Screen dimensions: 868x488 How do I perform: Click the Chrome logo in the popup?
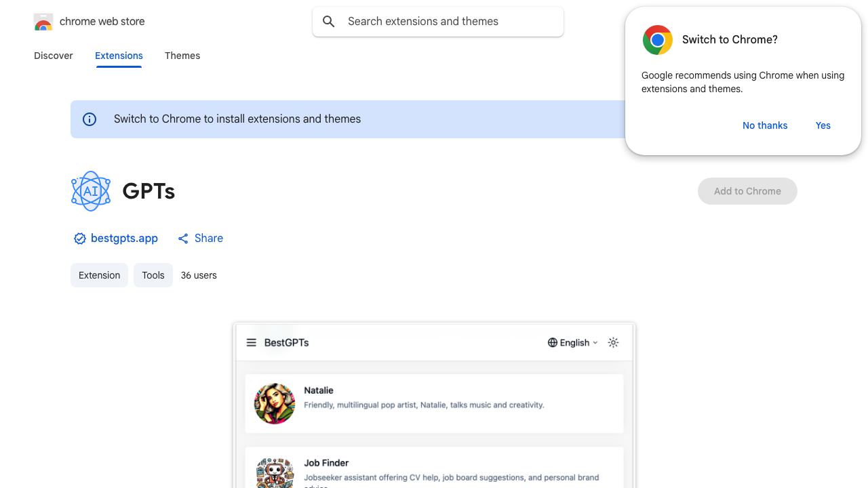click(657, 40)
